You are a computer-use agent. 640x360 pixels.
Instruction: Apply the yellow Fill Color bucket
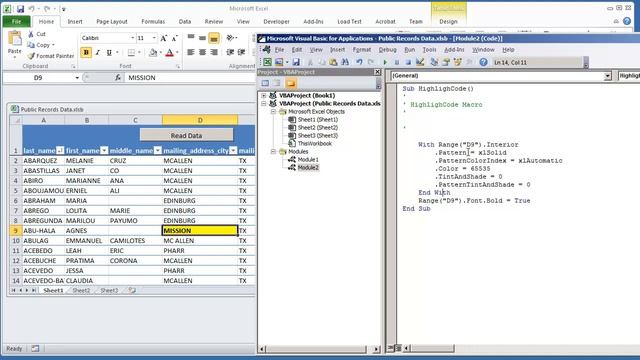(153, 53)
